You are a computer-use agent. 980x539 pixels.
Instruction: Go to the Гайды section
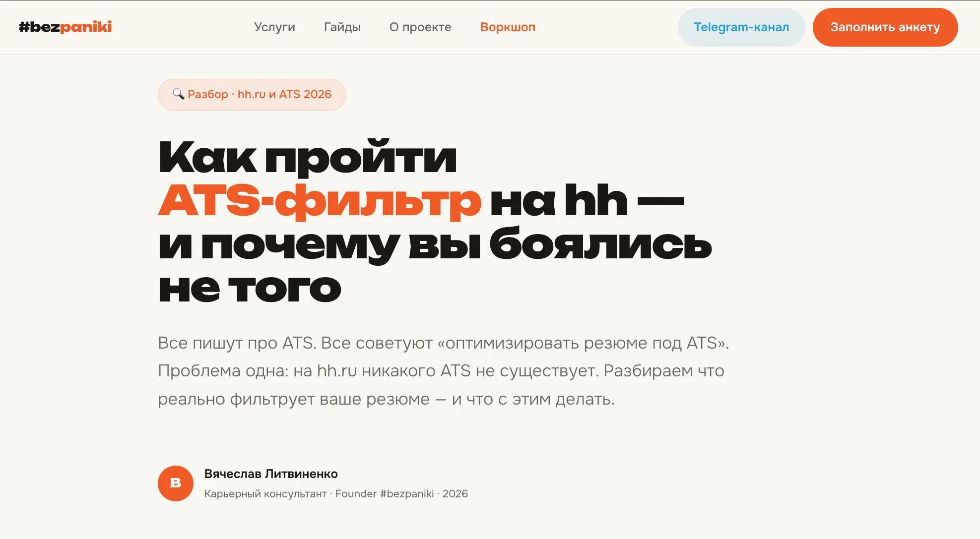(x=342, y=27)
